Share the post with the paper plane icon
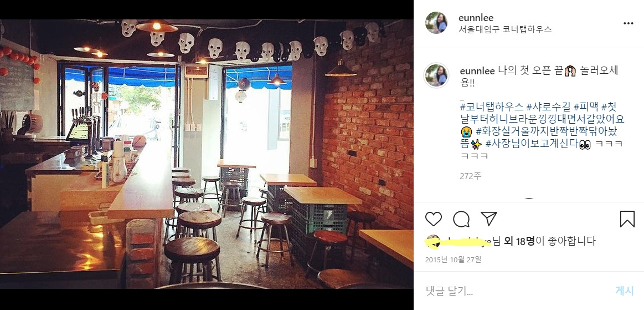 [x=489, y=218]
